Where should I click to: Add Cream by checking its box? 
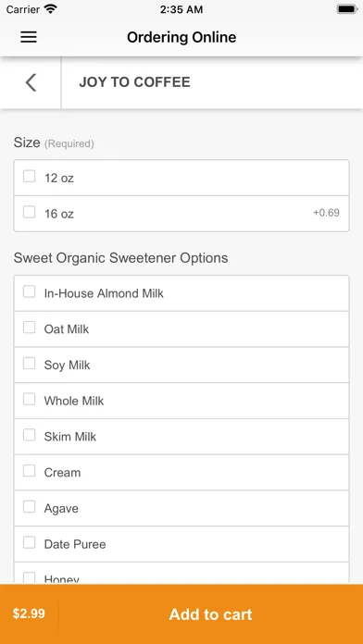pyautogui.click(x=30, y=471)
